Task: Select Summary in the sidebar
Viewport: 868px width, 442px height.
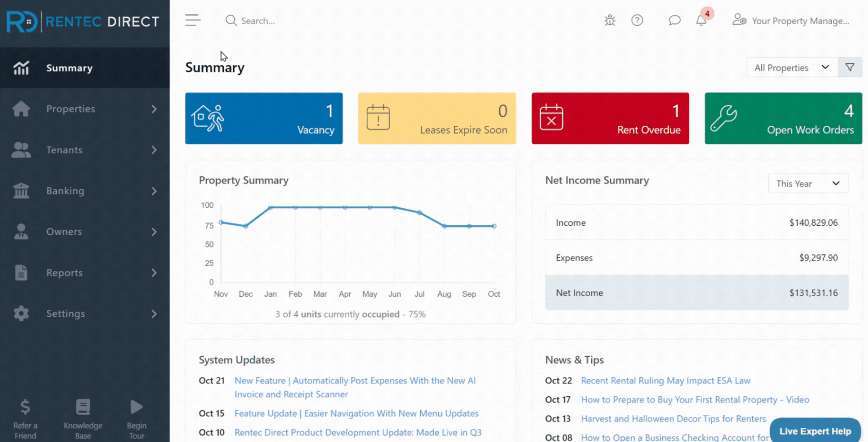Action: pos(85,68)
